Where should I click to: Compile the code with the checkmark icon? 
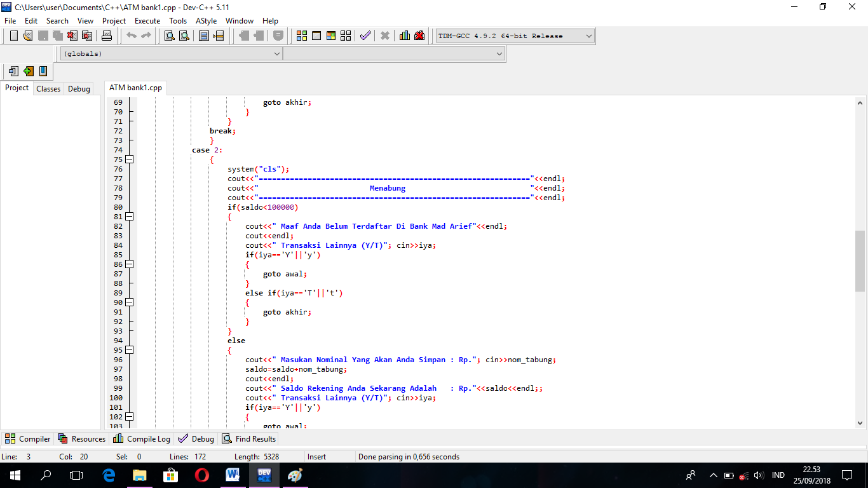click(365, 36)
